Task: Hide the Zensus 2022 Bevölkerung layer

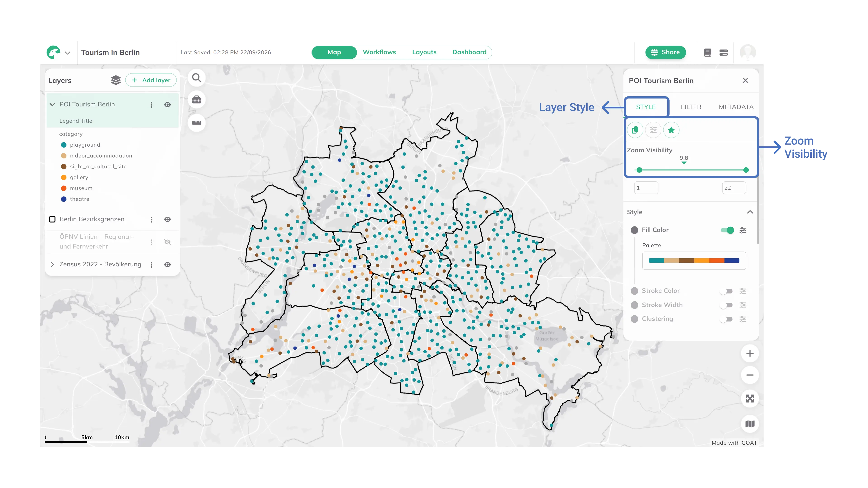Action: (x=167, y=265)
